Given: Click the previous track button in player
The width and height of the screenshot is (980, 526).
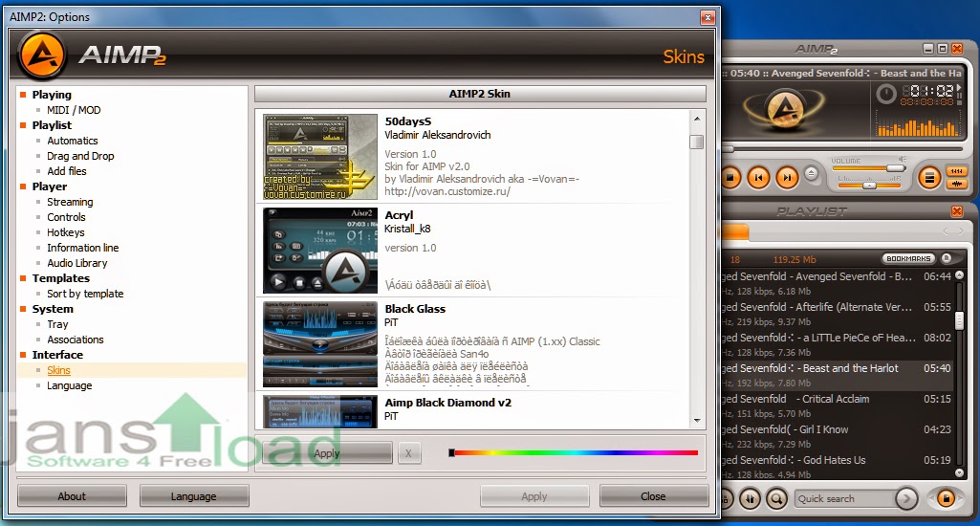Looking at the screenshot, I should click(x=758, y=178).
